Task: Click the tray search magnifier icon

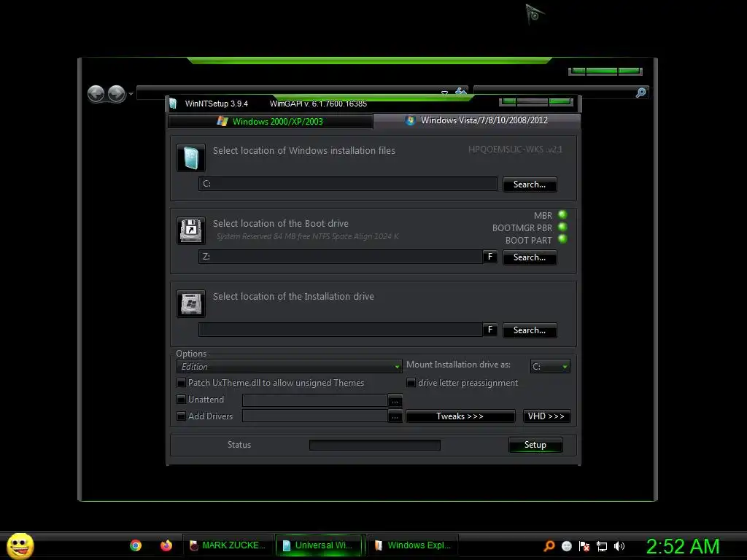Action: click(x=549, y=546)
